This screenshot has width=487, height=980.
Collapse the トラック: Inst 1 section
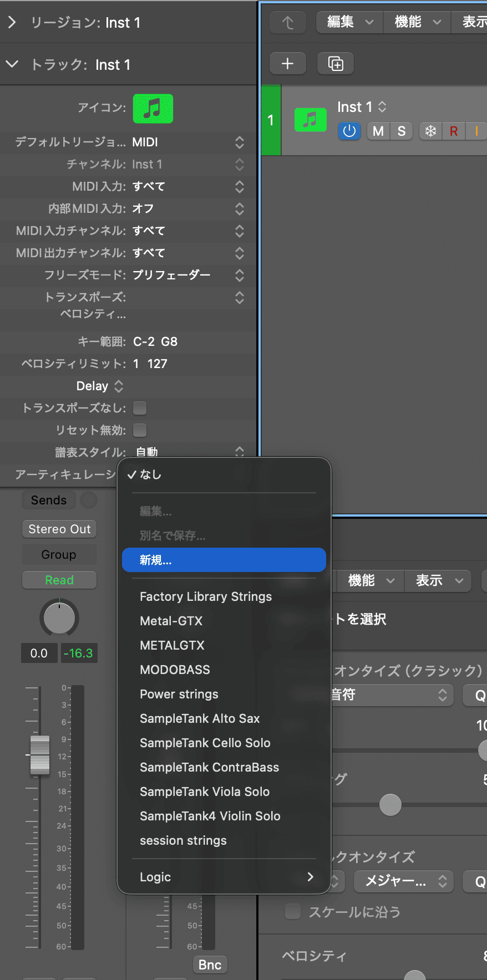[12, 64]
